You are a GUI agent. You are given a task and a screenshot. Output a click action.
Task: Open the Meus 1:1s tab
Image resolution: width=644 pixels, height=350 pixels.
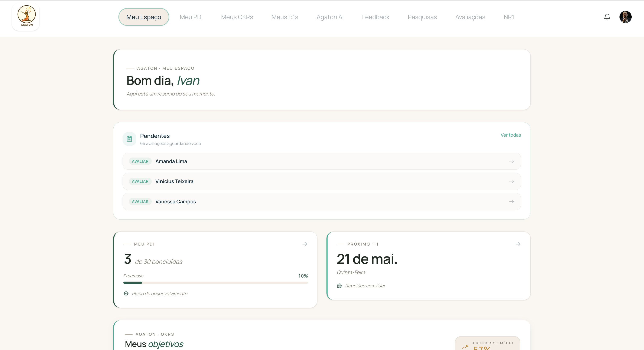click(x=285, y=17)
